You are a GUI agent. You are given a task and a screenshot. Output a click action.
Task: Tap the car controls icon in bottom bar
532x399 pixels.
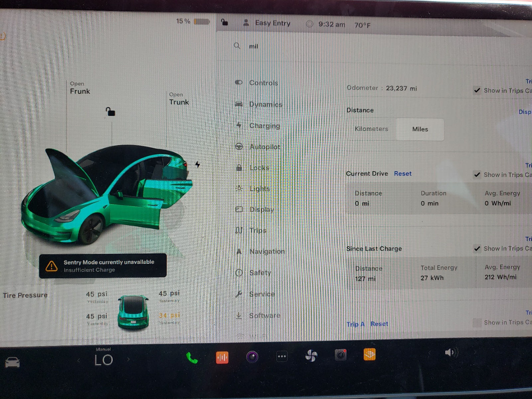click(12, 362)
